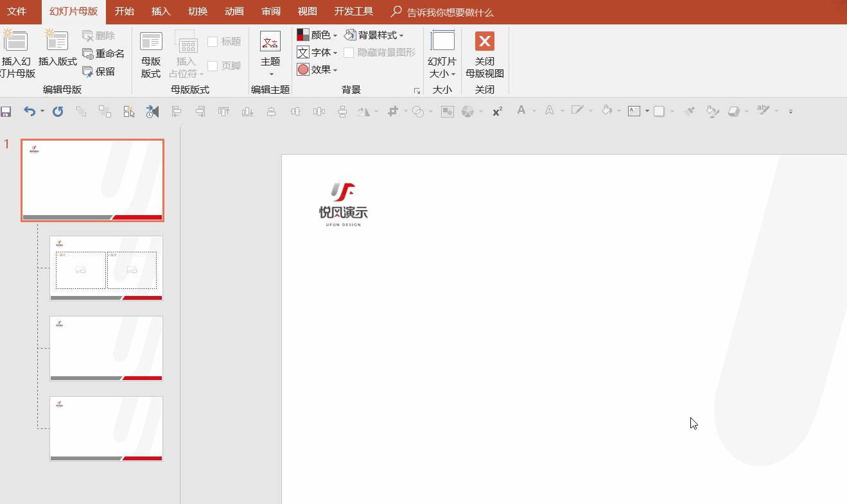847x504 pixels.
Task: Switch to the 切换 (Transitions) tab
Action: (198, 12)
